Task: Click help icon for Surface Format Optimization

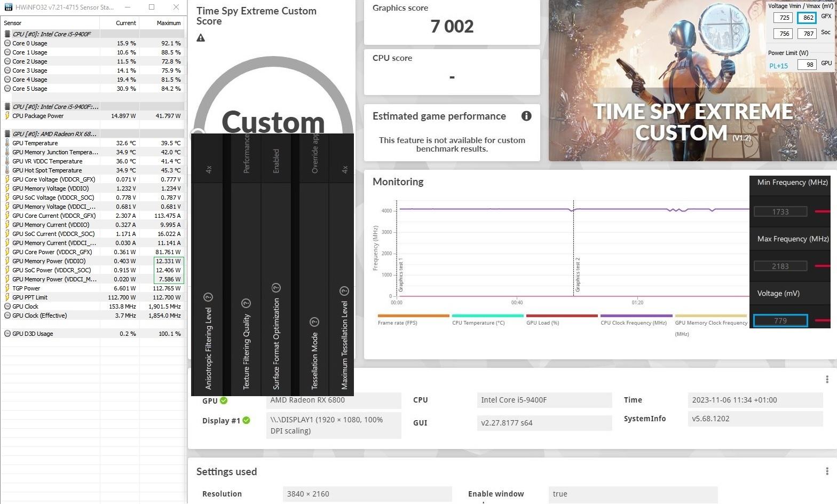Action: pyautogui.click(x=276, y=288)
